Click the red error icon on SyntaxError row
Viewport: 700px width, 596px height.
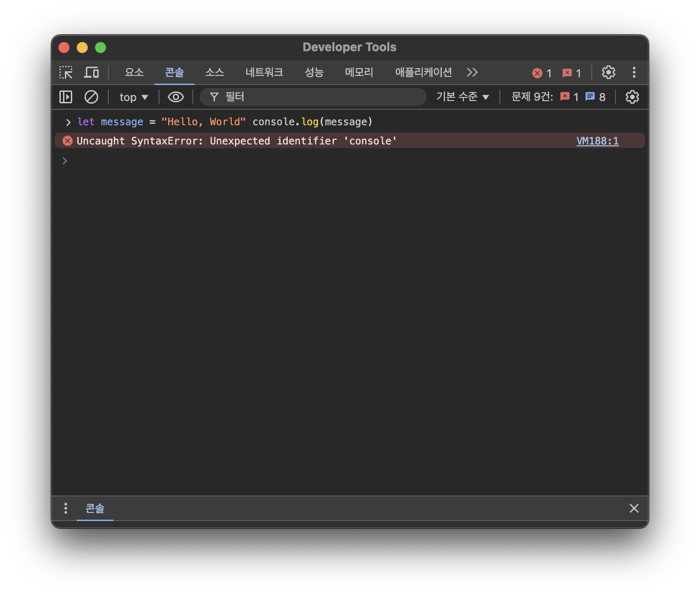(68, 141)
